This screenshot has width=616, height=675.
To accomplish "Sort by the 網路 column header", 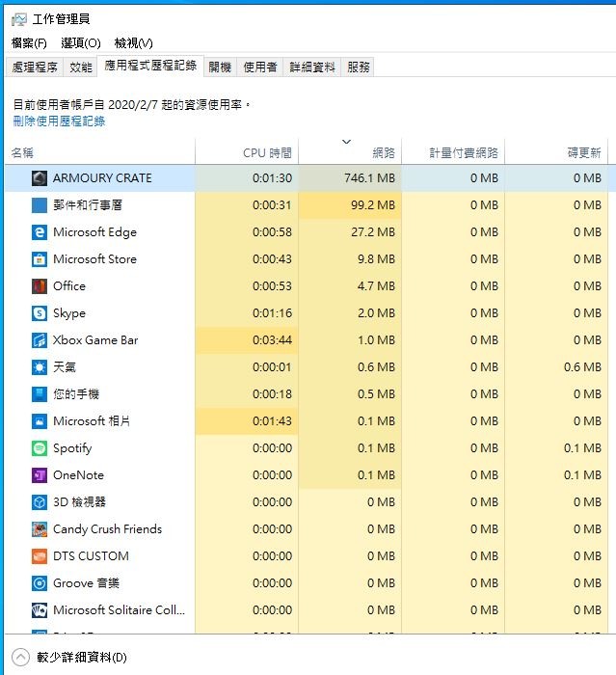I will [x=350, y=151].
